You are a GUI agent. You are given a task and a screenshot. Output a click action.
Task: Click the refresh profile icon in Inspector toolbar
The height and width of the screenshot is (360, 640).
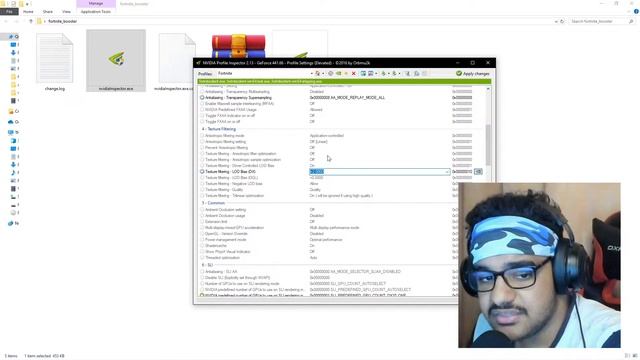pos(331,73)
